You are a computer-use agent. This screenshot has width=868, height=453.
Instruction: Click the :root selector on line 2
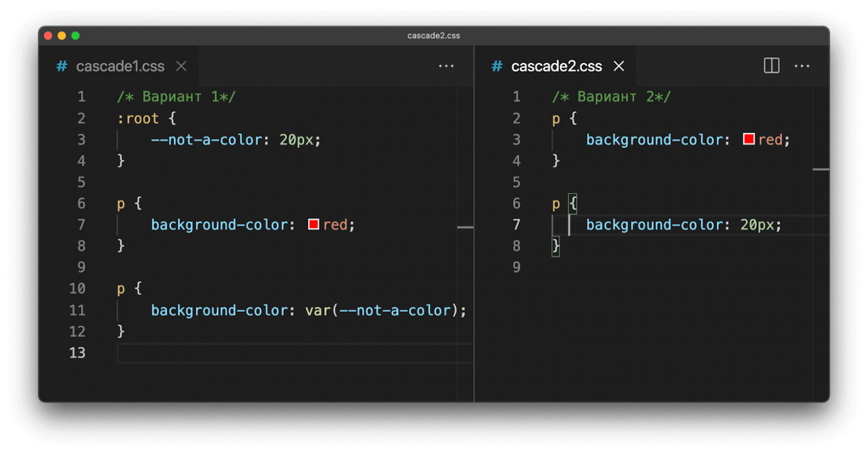pyautogui.click(x=138, y=118)
